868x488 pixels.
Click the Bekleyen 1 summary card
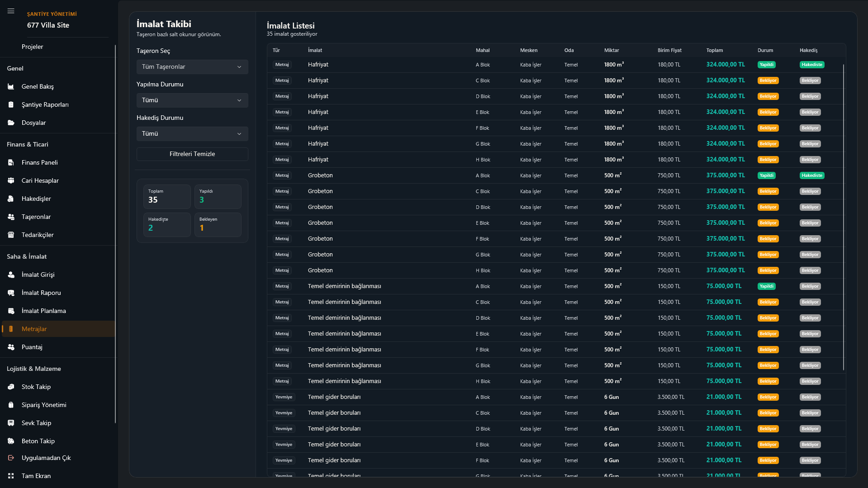(218, 225)
